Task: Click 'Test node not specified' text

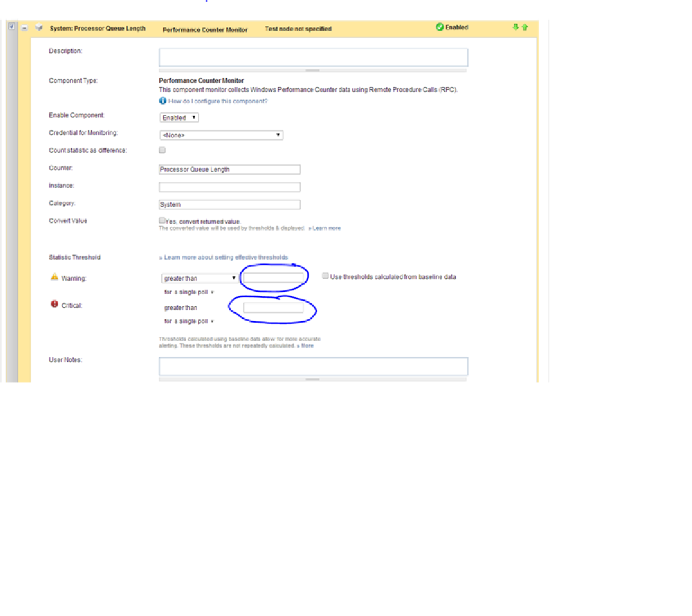Action: click(299, 29)
